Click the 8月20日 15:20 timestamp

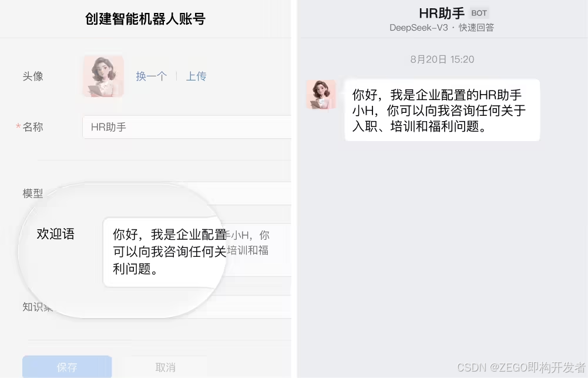tap(442, 59)
